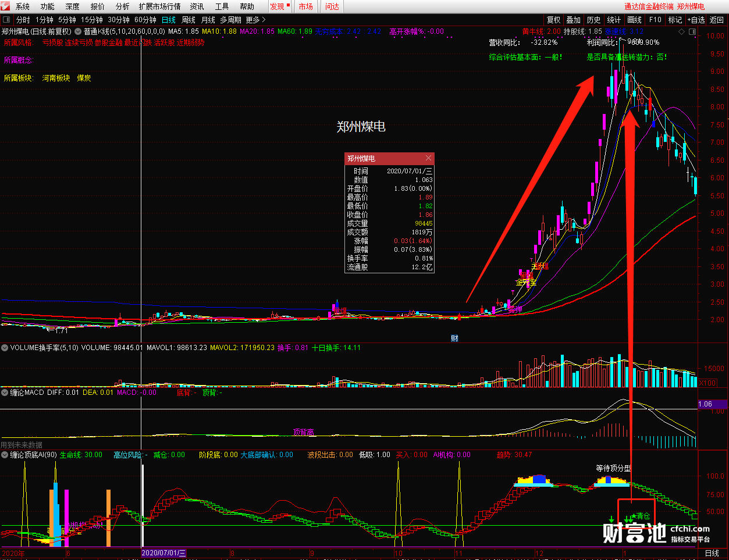
Task: Click the 日线 label at bottom right
Action: pyautogui.click(x=712, y=553)
